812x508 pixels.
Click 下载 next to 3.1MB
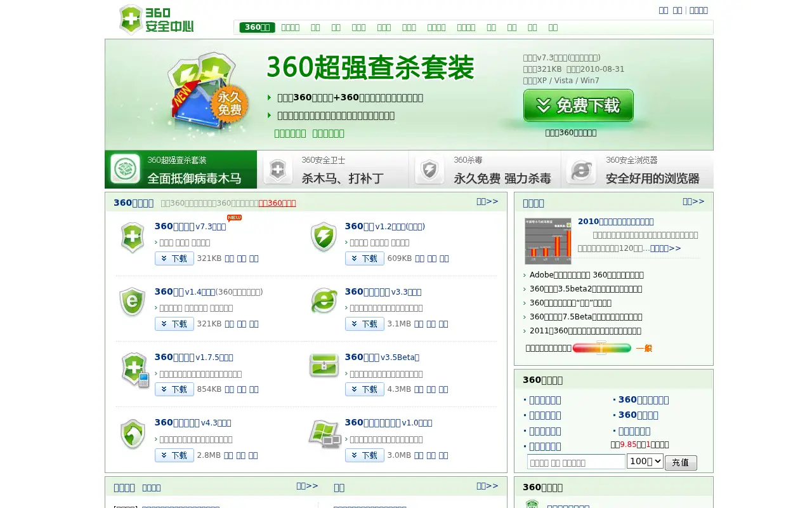365,324
